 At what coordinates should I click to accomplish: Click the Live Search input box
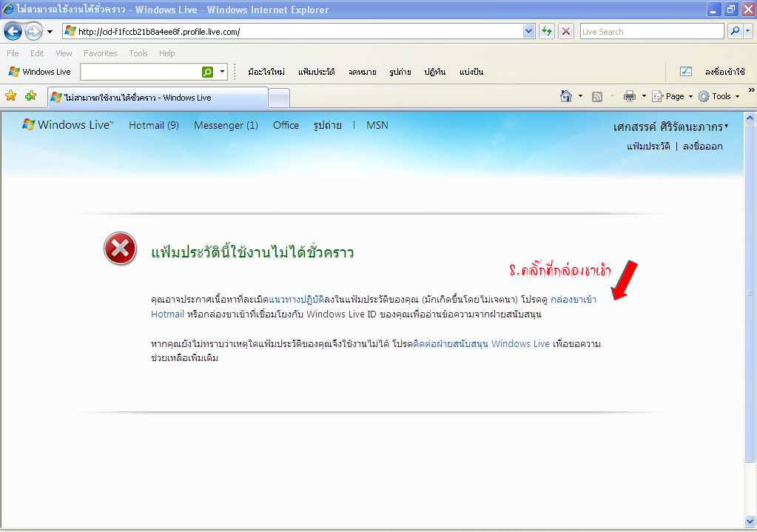652,32
